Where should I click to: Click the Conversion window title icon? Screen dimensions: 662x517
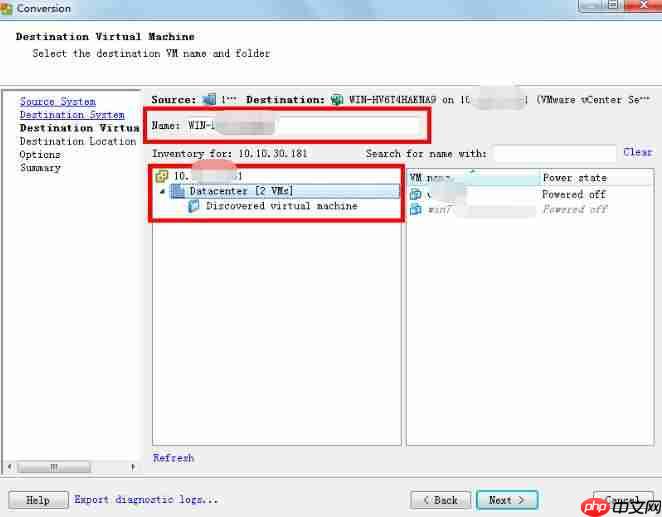tap(6, 8)
